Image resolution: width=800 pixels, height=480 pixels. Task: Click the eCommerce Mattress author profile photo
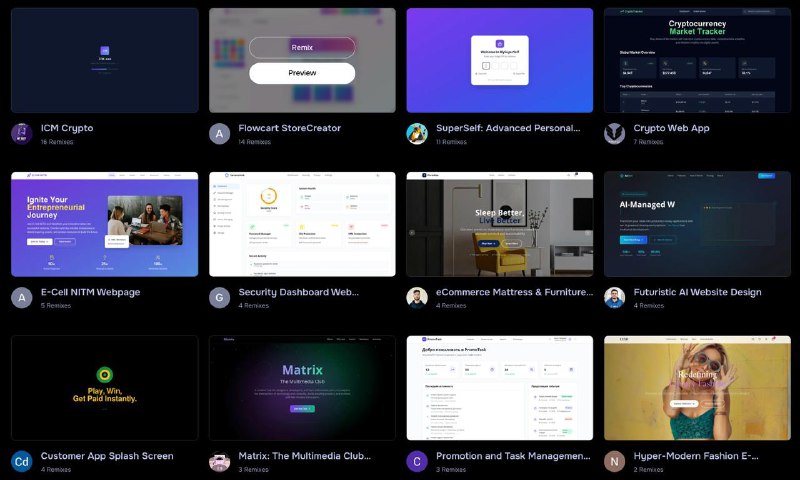point(417,297)
